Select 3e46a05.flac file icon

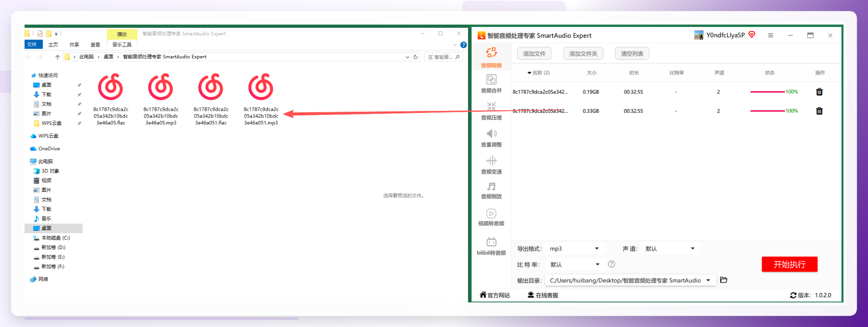tap(111, 87)
